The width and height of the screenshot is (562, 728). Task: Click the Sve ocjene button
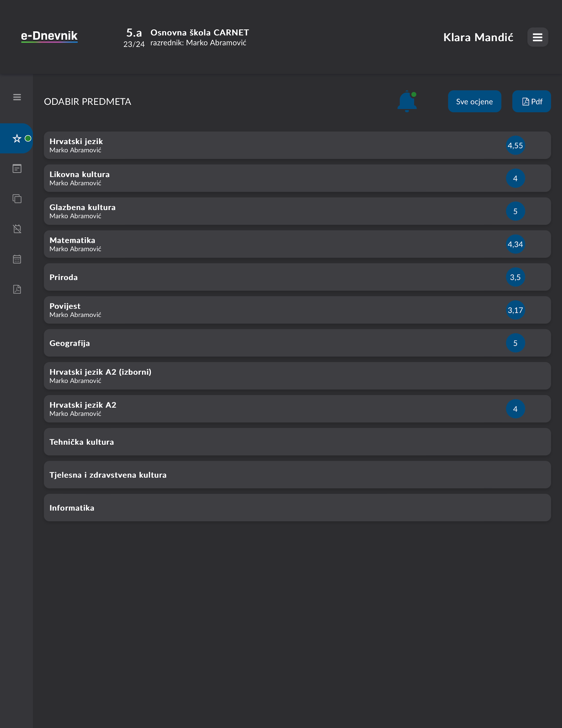[x=474, y=101]
